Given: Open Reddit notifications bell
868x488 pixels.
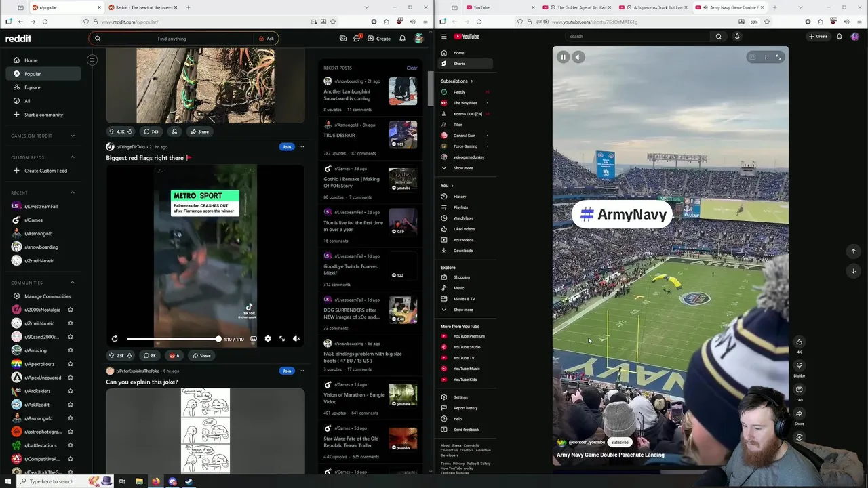Looking at the screenshot, I should tap(402, 39).
